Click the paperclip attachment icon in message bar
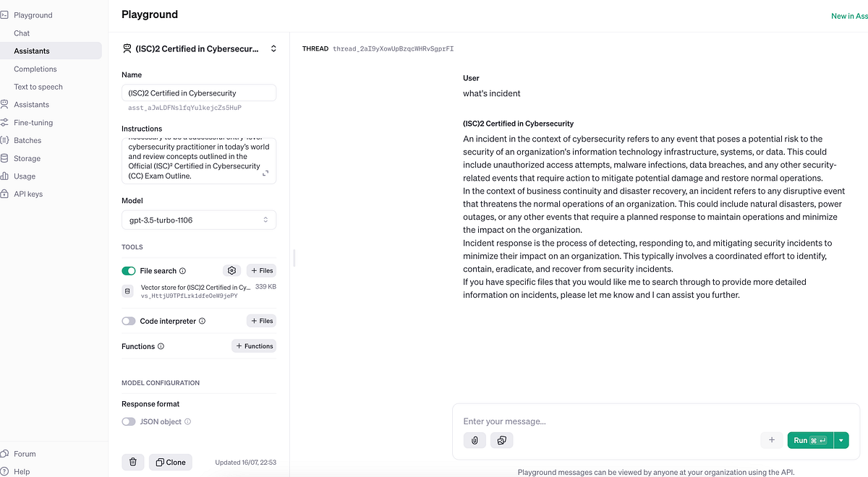 (475, 440)
